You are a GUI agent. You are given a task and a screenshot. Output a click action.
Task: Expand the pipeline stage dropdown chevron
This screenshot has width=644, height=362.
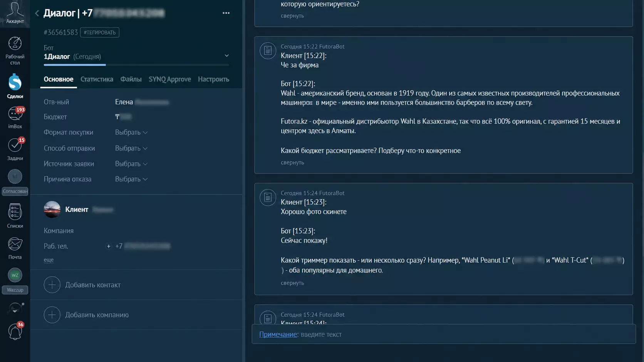[226, 56]
